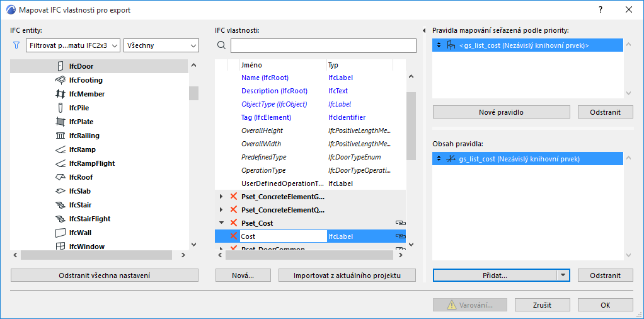Click Odstranit všechna nastavení button
This screenshot has width=644, height=319.
pyautogui.click(x=105, y=275)
